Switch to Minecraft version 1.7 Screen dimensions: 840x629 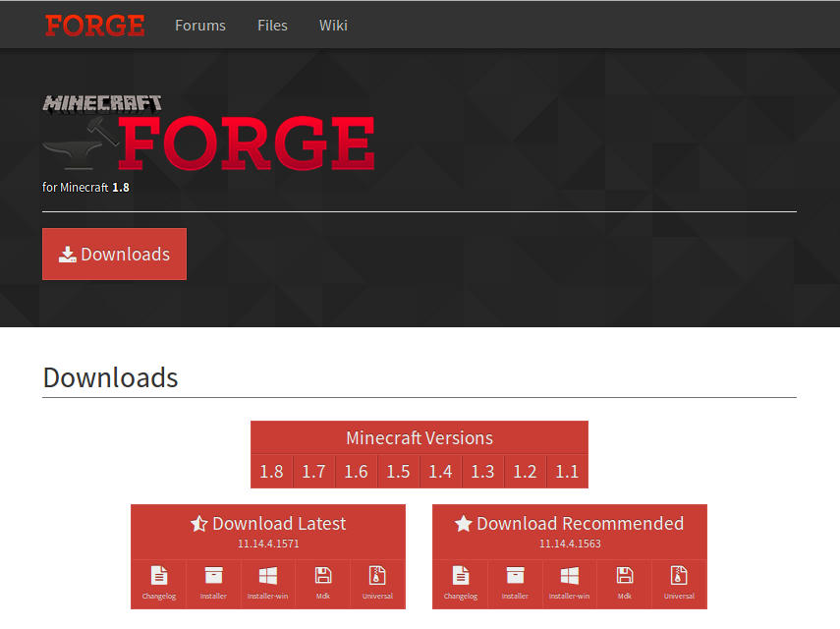pyautogui.click(x=313, y=472)
